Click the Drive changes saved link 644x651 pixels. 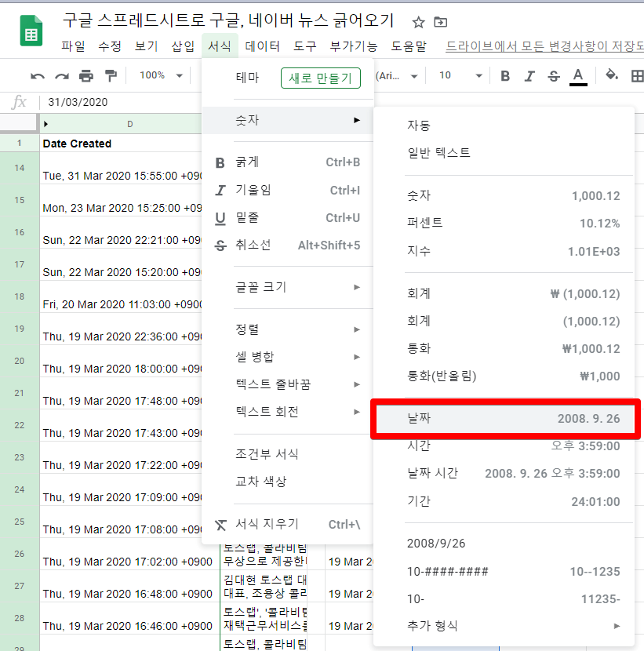click(x=544, y=46)
